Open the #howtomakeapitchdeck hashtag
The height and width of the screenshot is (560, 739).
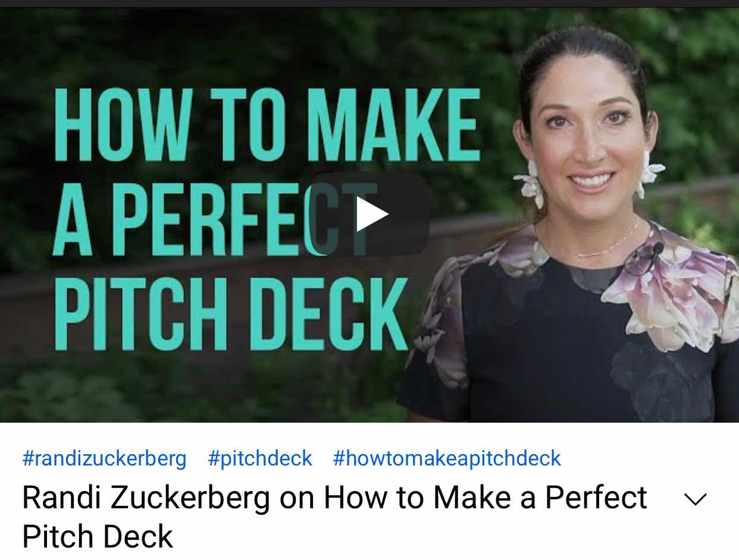click(x=447, y=458)
